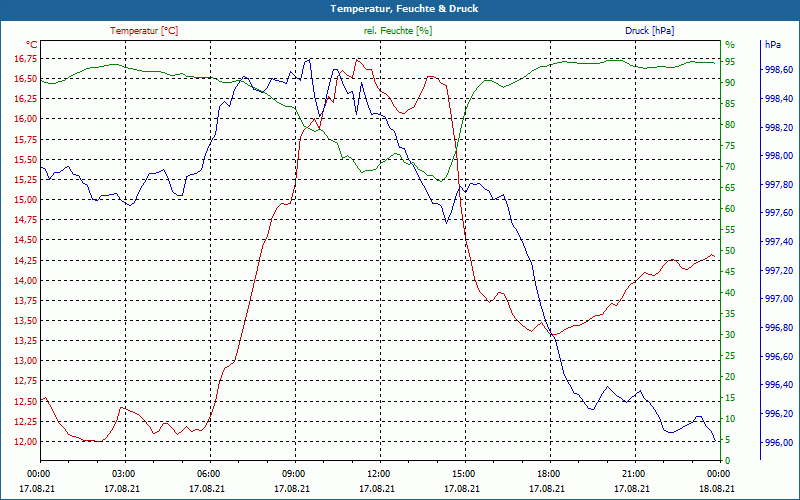Click the 997,40 pressure axis value
Viewport: 800px width, 500px height.
click(778, 241)
